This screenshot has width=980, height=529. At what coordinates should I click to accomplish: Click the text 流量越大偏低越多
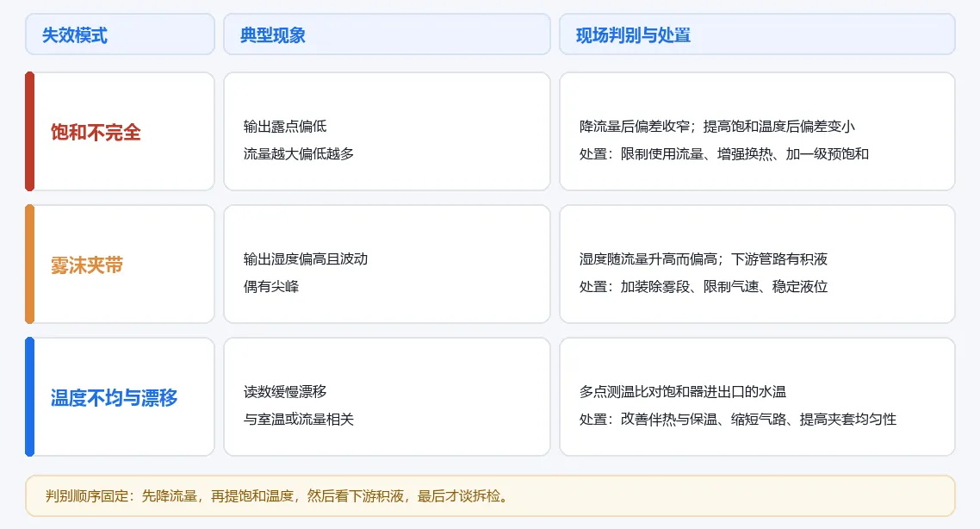click(299, 154)
